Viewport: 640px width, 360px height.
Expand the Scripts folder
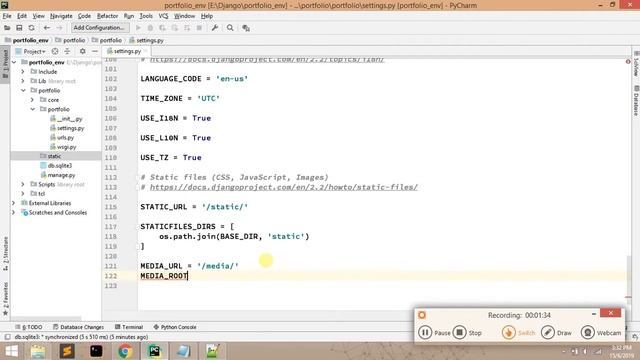tap(23, 184)
